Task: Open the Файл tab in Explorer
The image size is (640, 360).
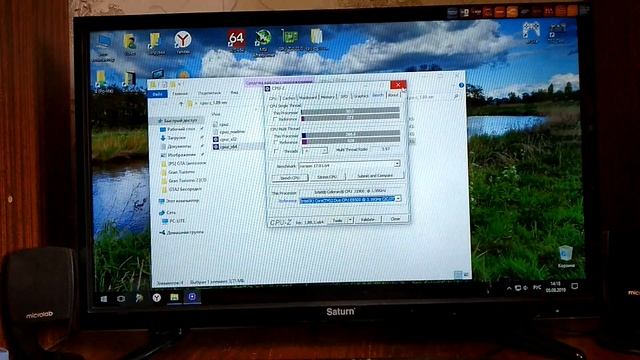Action: pyautogui.click(x=157, y=94)
